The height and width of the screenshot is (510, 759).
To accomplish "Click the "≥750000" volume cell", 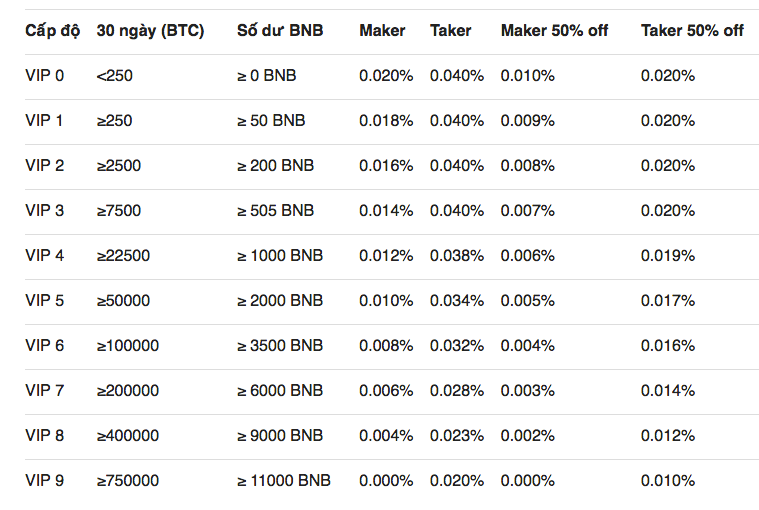I will pos(128,481).
